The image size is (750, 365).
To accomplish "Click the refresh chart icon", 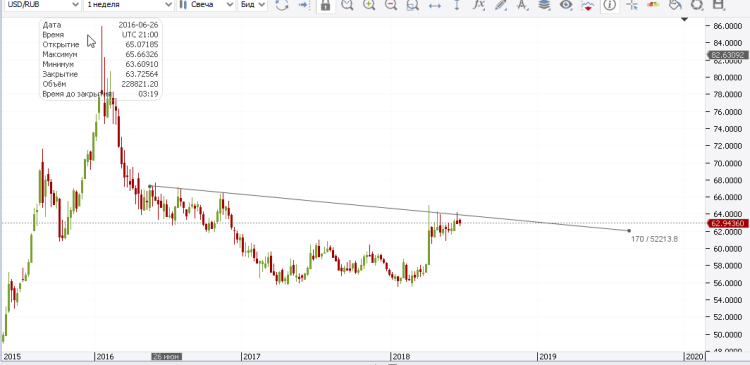I will 282,5.
